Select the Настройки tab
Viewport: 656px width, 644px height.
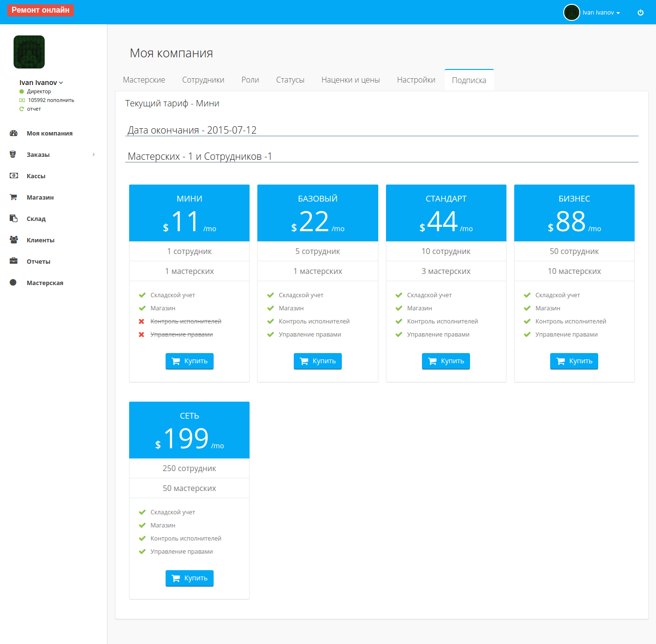click(x=416, y=80)
